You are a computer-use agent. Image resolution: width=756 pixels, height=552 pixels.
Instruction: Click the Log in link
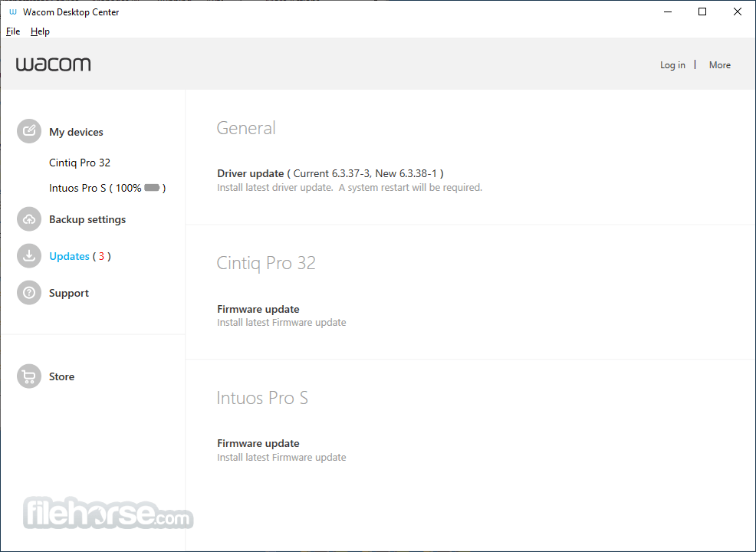[x=672, y=65]
